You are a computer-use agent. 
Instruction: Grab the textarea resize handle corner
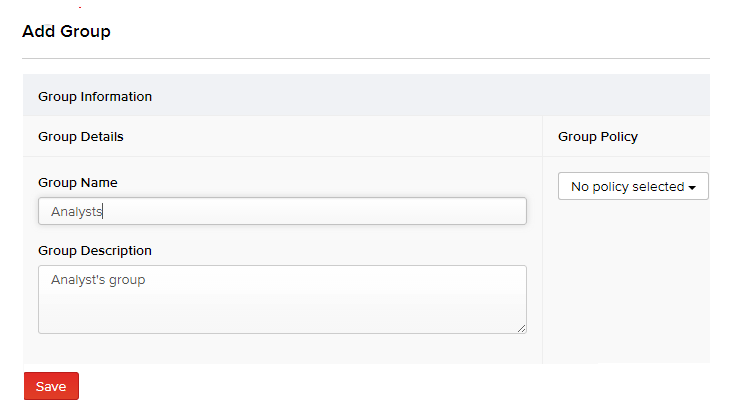521,328
